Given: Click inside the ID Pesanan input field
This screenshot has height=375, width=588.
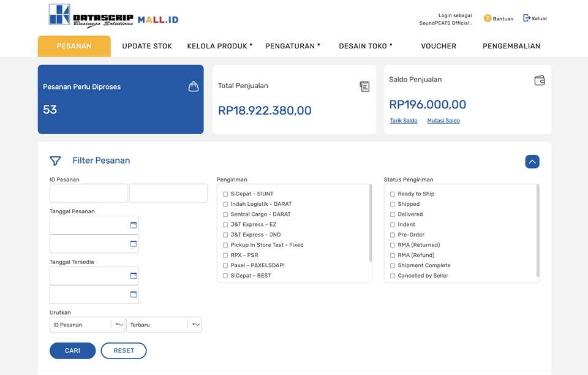Looking at the screenshot, I should 88,193.
